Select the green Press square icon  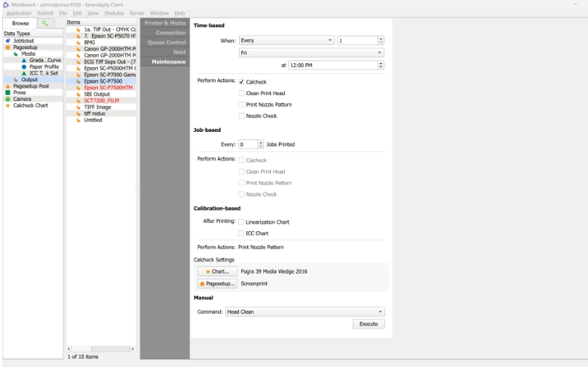pos(8,93)
